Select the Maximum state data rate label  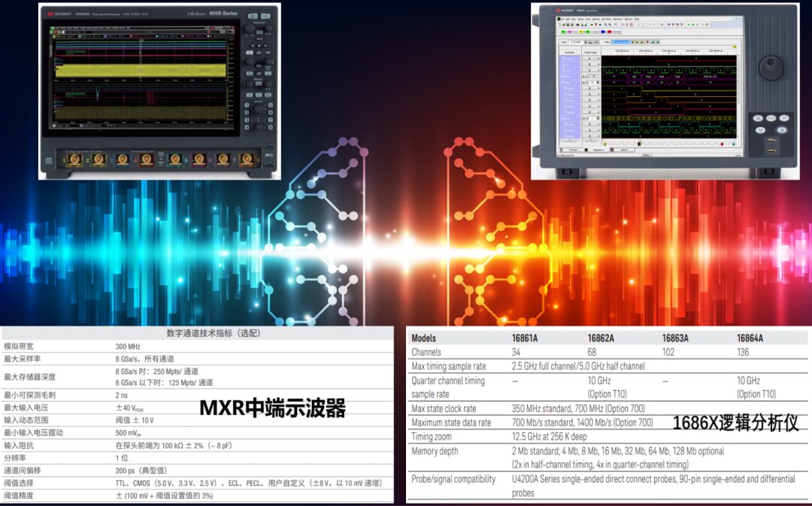tap(451, 423)
